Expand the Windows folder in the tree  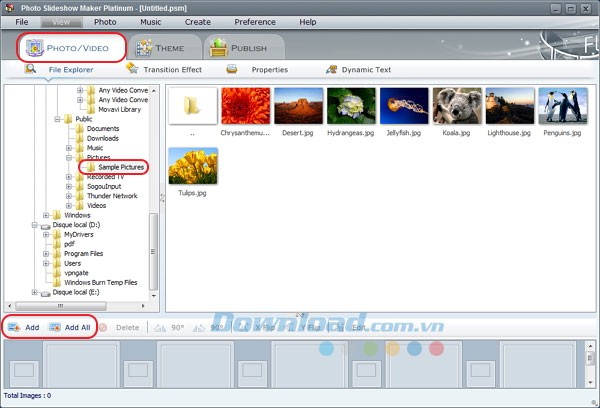point(46,215)
